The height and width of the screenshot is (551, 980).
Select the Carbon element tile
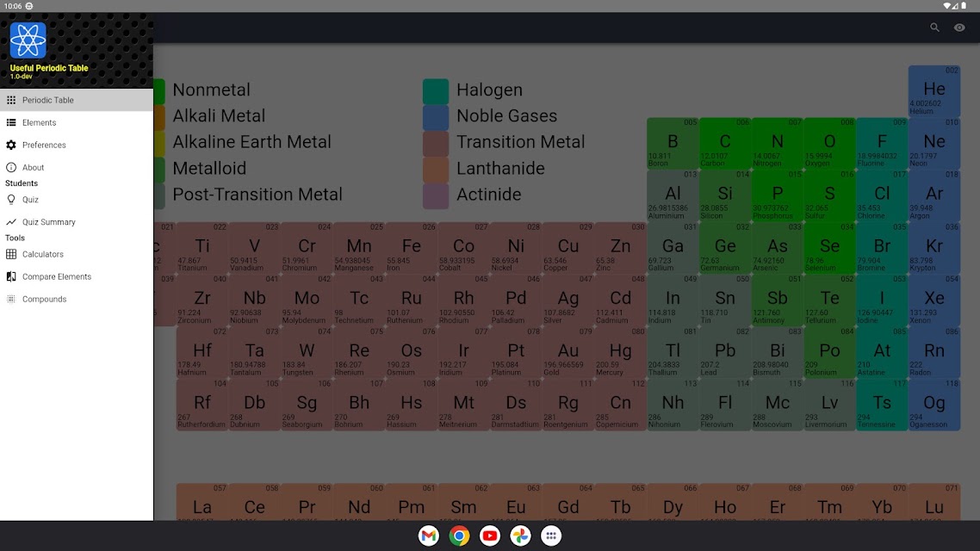click(725, 143)
